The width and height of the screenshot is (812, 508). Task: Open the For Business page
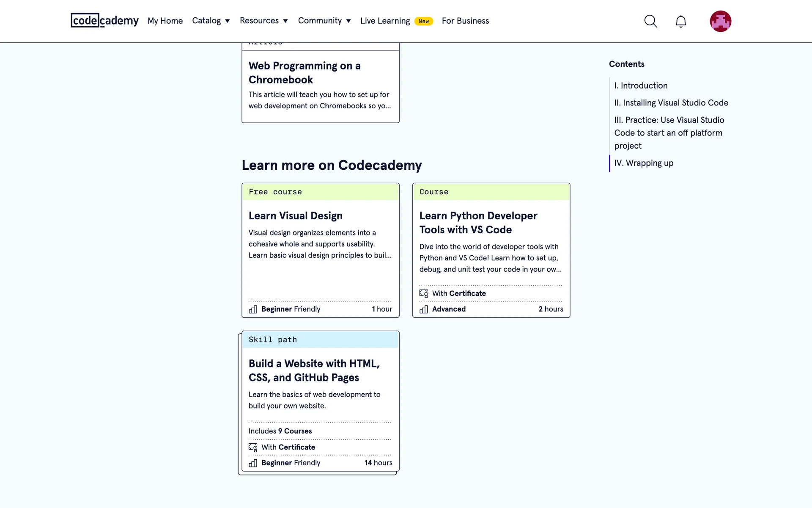click(465, 21)
